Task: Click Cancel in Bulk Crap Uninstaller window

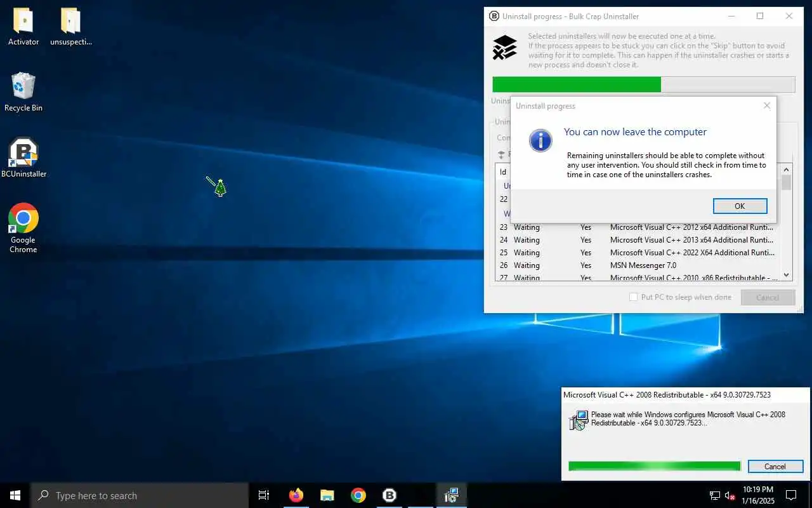Action: (768, 297)
